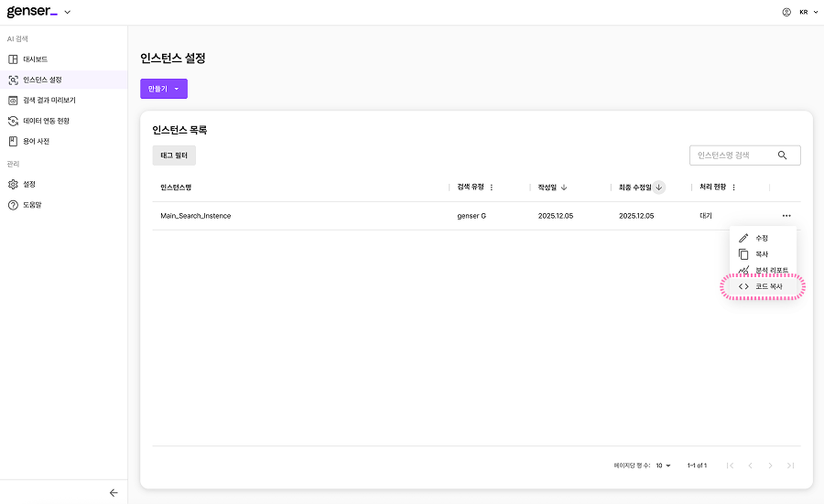The width and height of the screenshot is (824, 504).
Task: Click the search magnifier icon
Action: [x=782, y=155]
